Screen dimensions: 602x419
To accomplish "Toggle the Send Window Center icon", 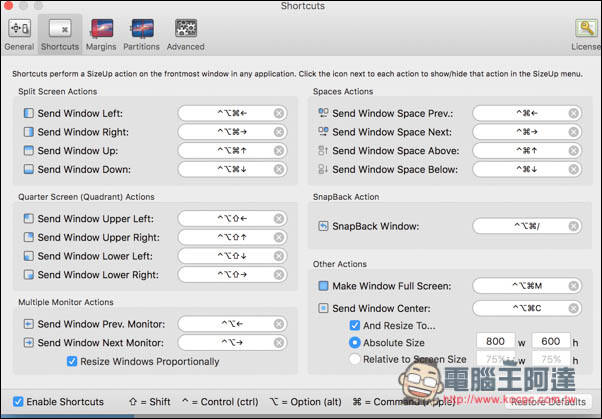I will 323,308.
